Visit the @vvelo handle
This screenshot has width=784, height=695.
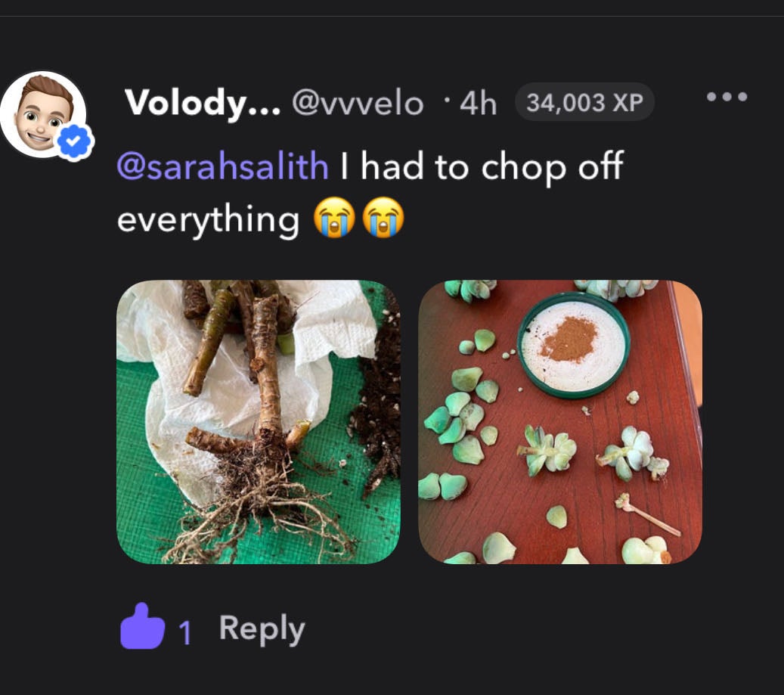pyautogui.click(x=358, y=103)
